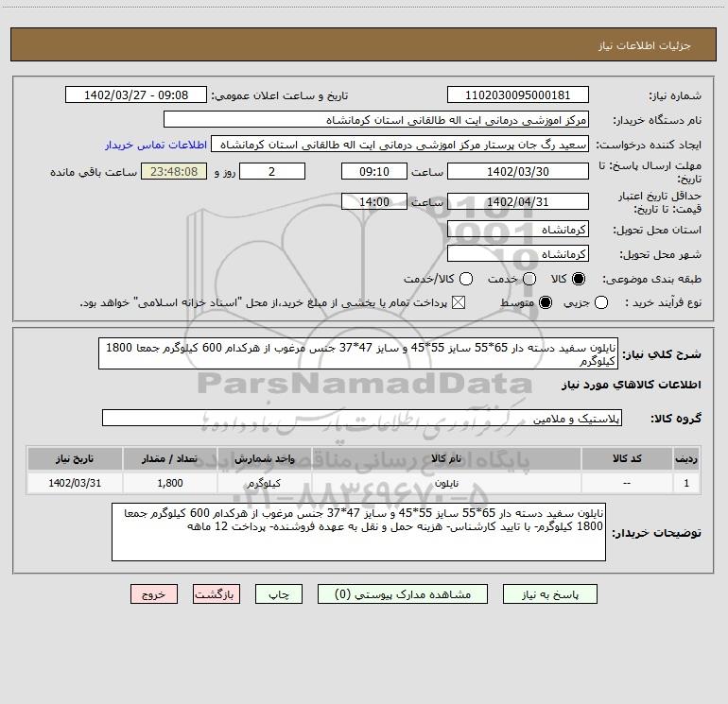The height and width of the screenshot is (704, 728).
Task: Click the 'جزئیات اطلاعات نیاز' header title
Action: (x=644, y=45)
